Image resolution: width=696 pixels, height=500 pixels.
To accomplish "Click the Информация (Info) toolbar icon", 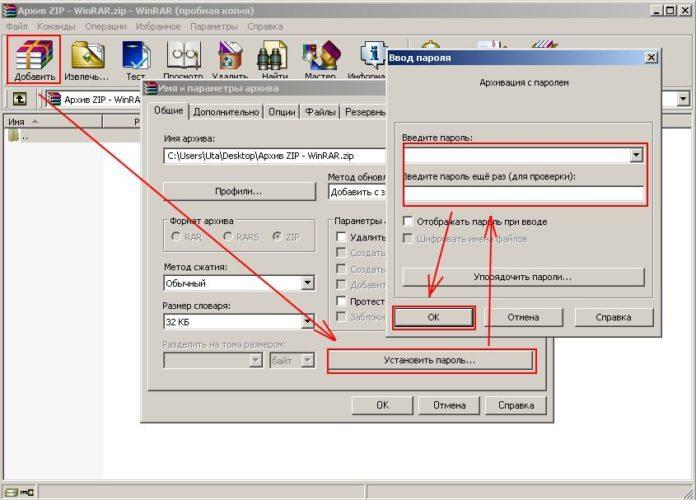I will click(x=367, y=60).
